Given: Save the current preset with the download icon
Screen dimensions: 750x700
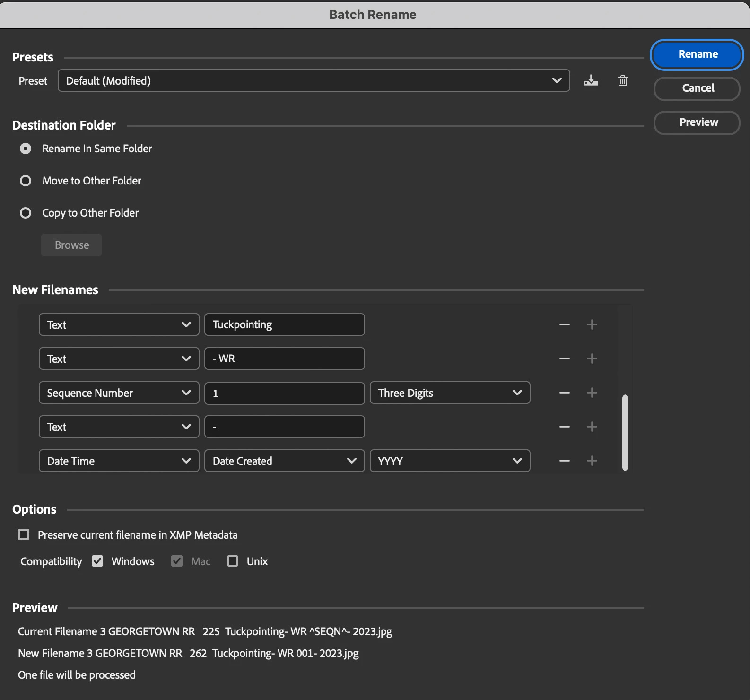Looking at the screenshot, I should coord(591,80).
